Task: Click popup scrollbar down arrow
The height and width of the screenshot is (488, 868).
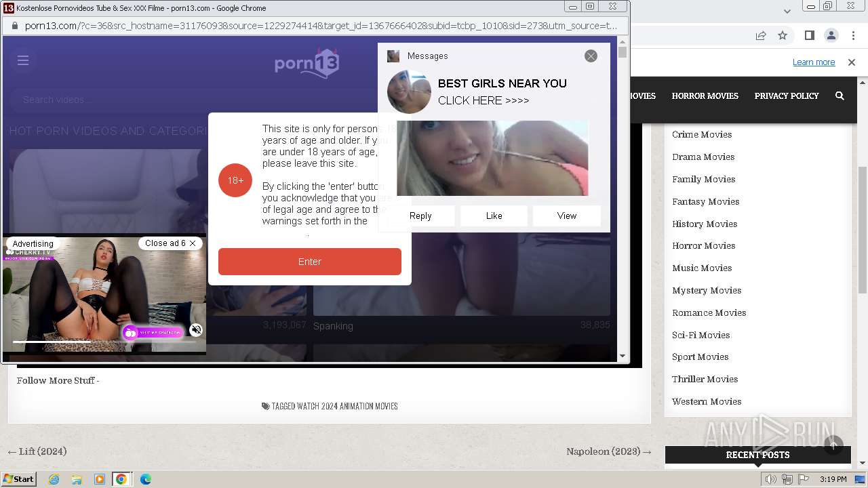Action: pyautogui.click(x=623, y=355)
